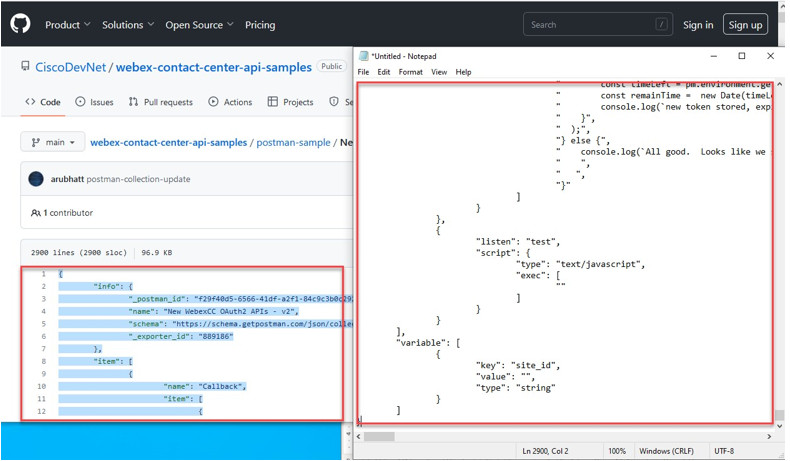Click the Code brackets icon

[30, 102]
